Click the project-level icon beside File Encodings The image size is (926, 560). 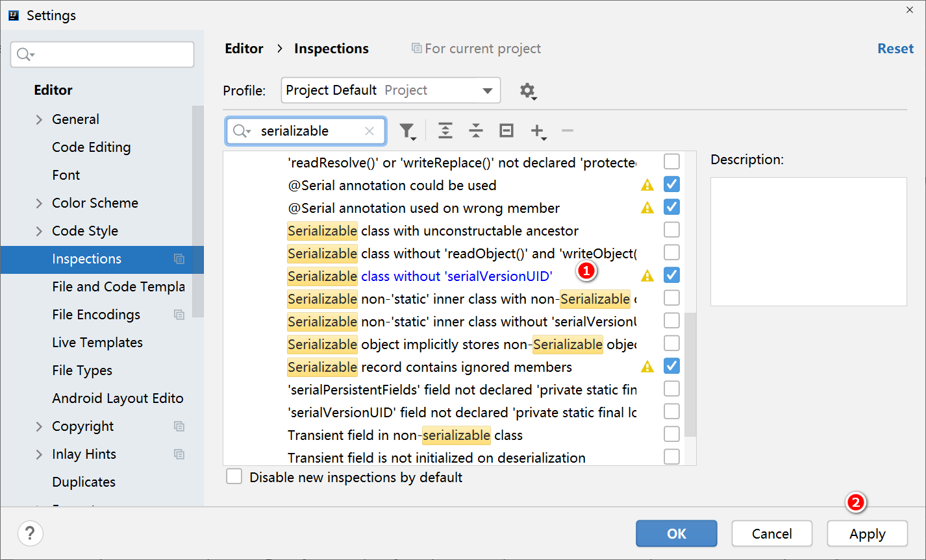tap(179, 315)
